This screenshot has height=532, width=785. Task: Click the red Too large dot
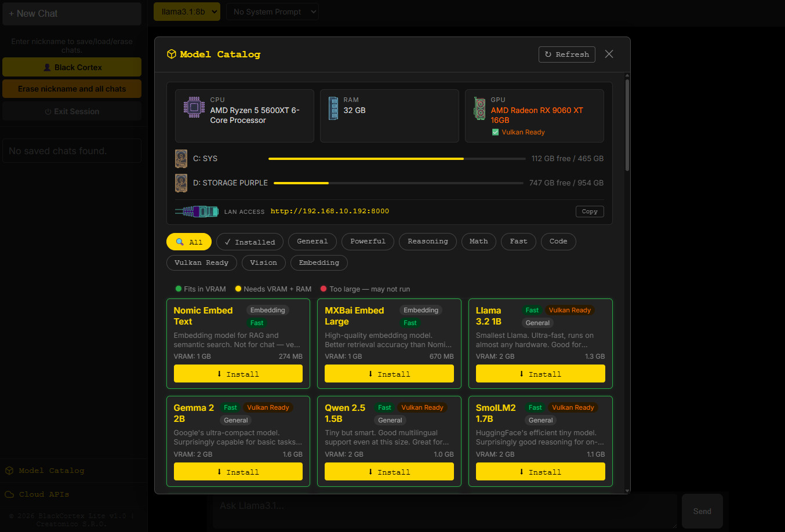[x=324, y=289]
